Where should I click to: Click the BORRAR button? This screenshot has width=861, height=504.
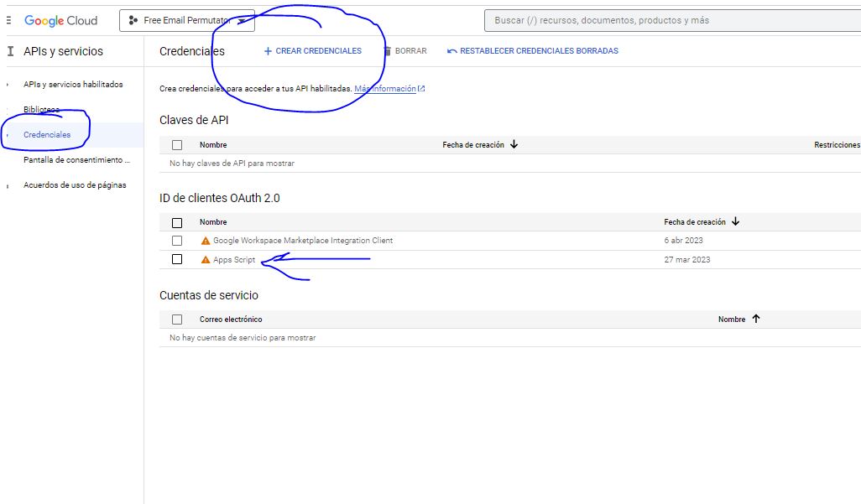[405, 51]
